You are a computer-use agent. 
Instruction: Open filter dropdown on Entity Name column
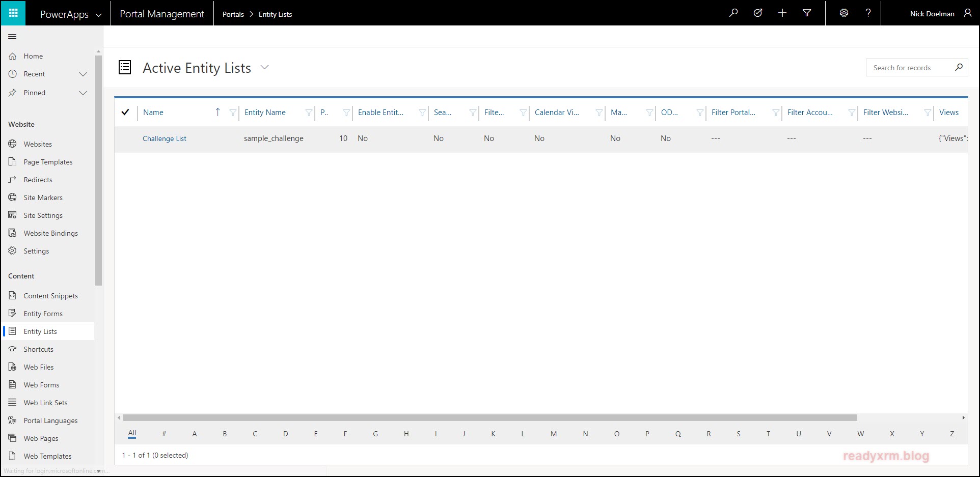pyautogui.click(x=309, y=113)
